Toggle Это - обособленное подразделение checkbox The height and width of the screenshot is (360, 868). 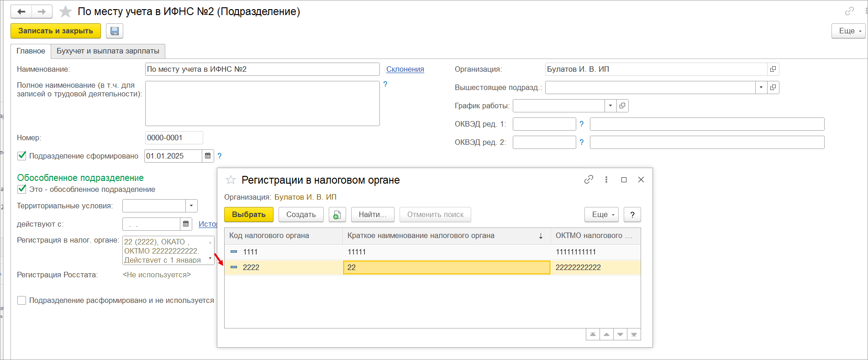coord(21,189)
